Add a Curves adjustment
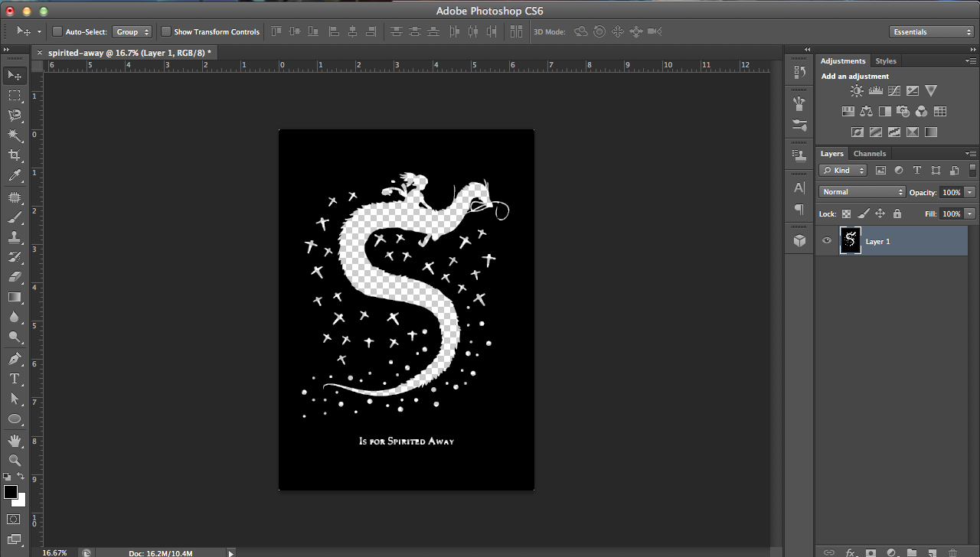980x557 pixels. (x=893, y=91)
